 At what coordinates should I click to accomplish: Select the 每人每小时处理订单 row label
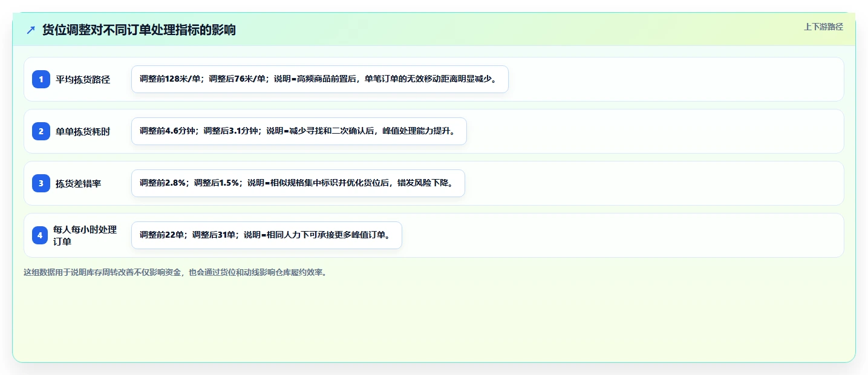tap(85, 235)
